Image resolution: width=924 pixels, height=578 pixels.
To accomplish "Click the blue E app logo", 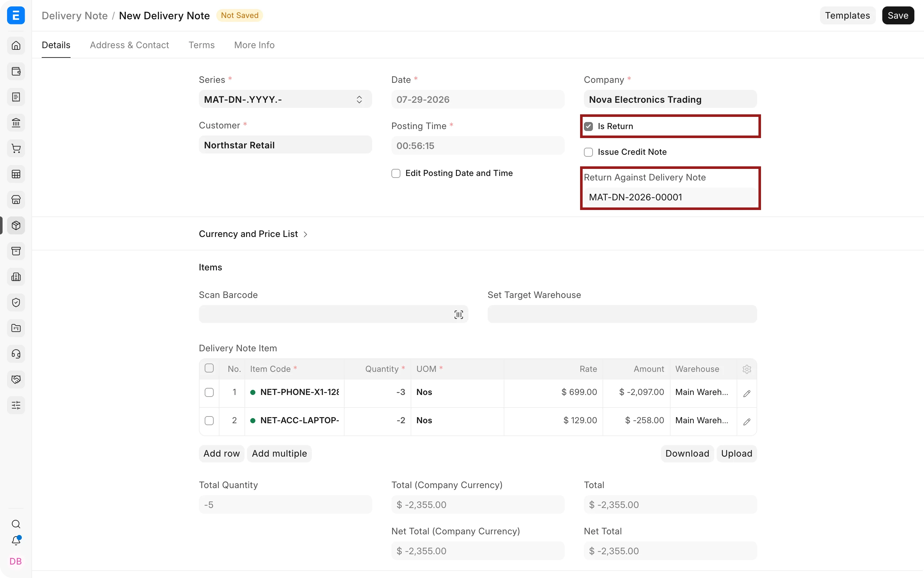I will (16, 16).
